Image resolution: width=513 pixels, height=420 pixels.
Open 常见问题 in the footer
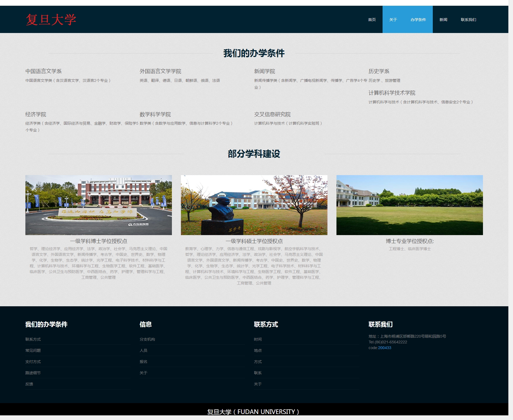tap(33, 350)
